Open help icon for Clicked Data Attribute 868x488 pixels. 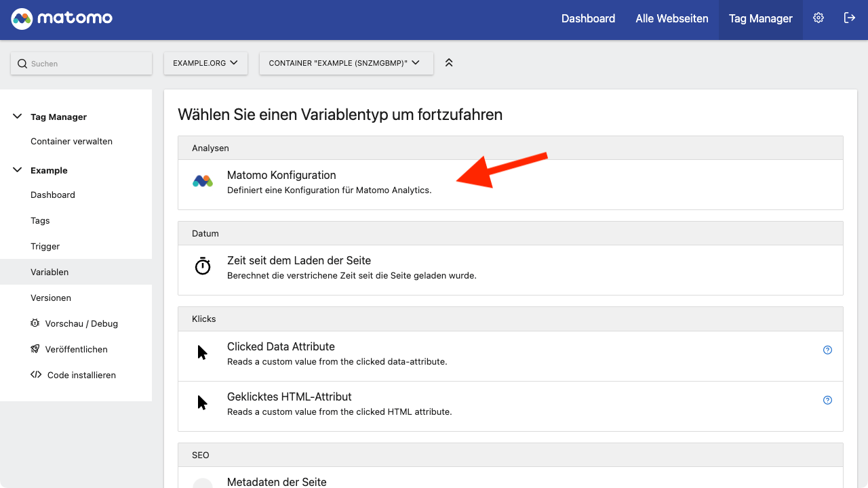(827, 350)
